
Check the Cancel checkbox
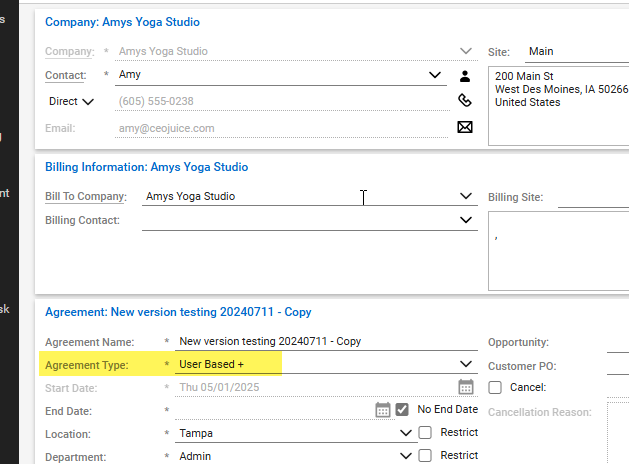(495, 387)
